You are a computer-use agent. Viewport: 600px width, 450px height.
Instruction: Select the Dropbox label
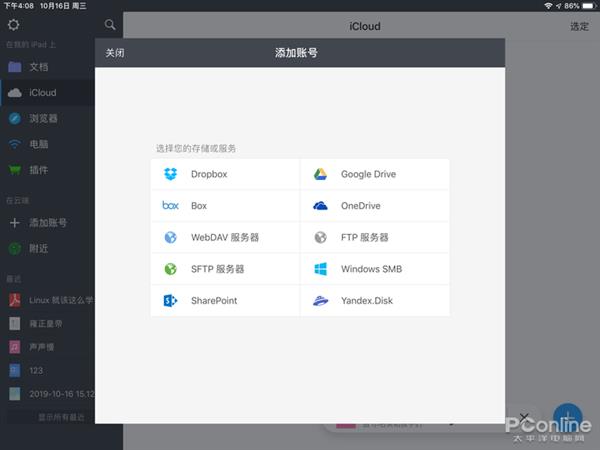click(x=209, y=174)
